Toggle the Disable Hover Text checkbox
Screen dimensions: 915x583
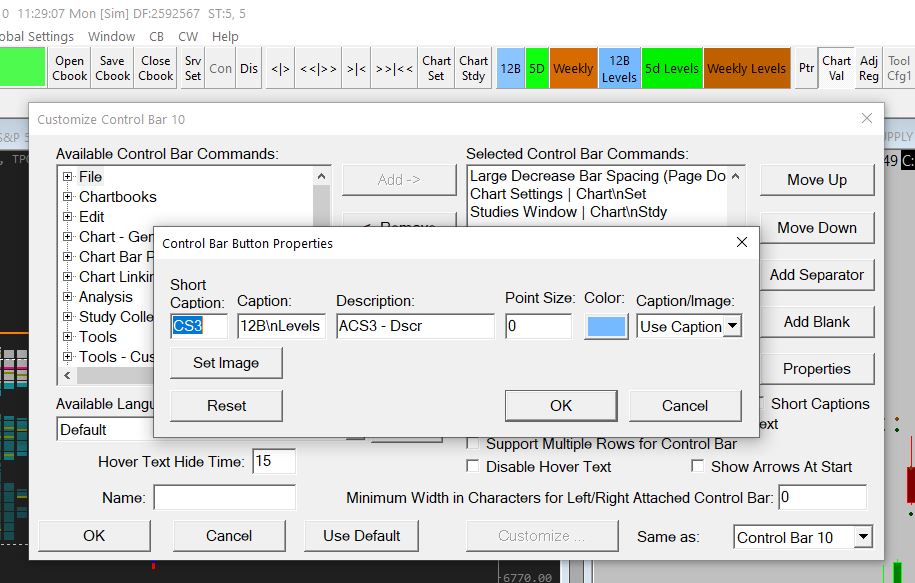click(473, 466)
